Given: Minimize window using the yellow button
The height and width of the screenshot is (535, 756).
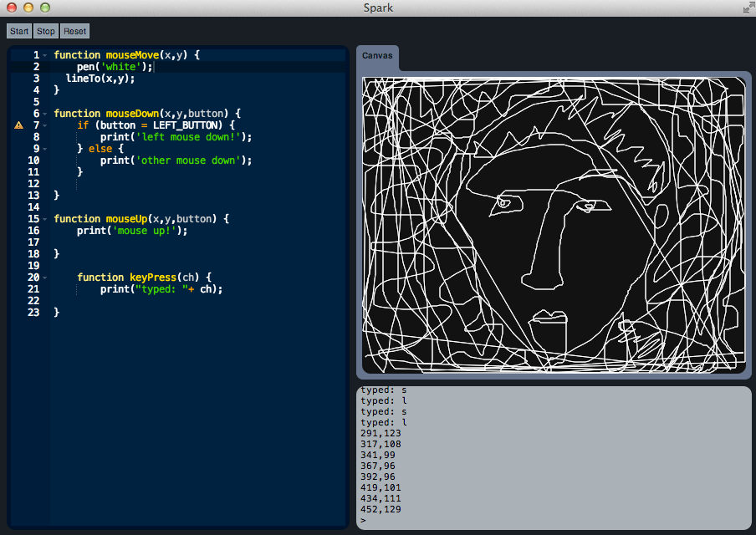Looking at the screenshot, I should pos(28,8).
